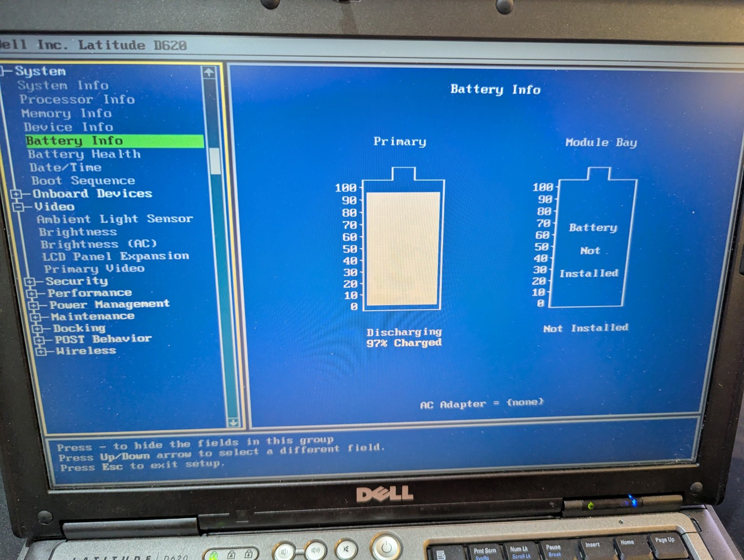Click the tree scrollbar down arrow

click(x=233, y=422)
